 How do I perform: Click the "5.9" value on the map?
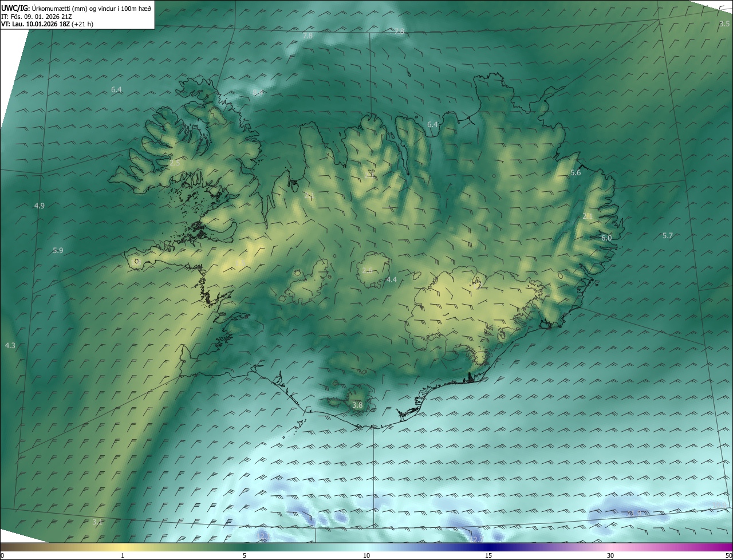58,251
